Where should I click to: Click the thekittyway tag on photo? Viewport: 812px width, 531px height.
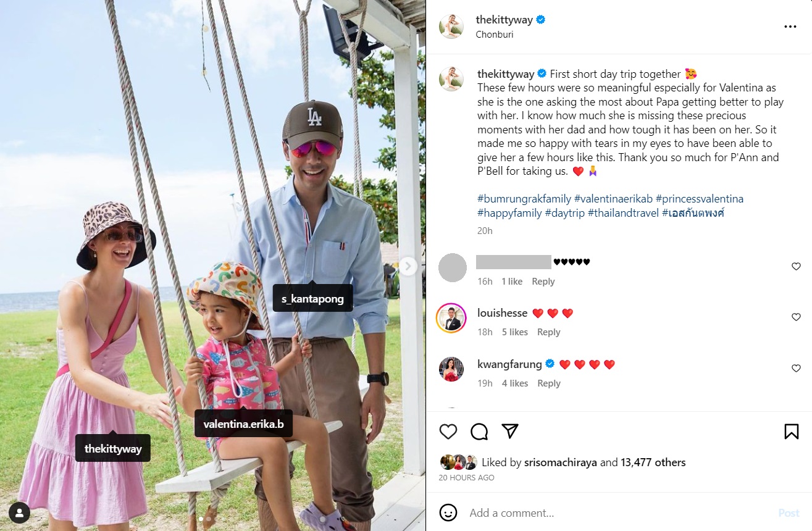[113, 449]
